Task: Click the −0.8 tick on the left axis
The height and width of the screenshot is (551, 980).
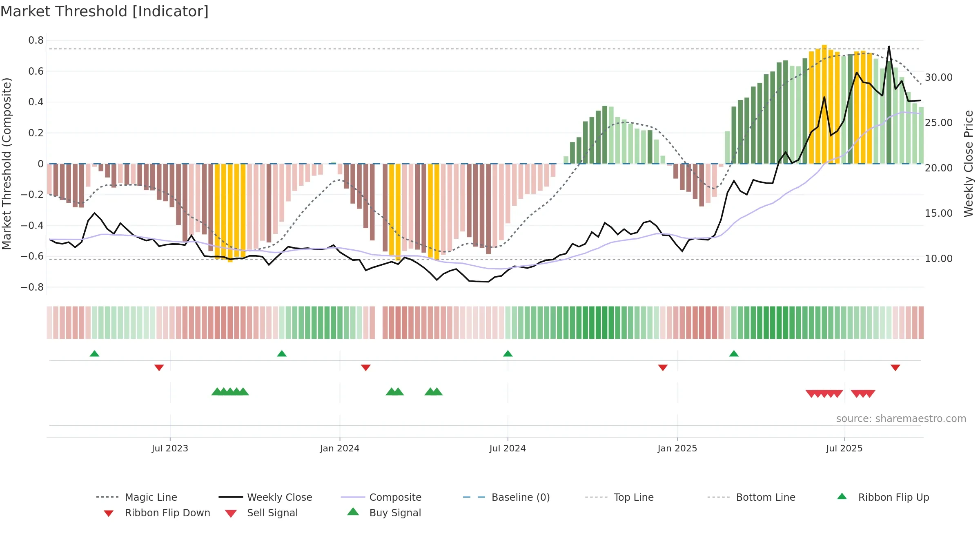Action: point(32,287)
